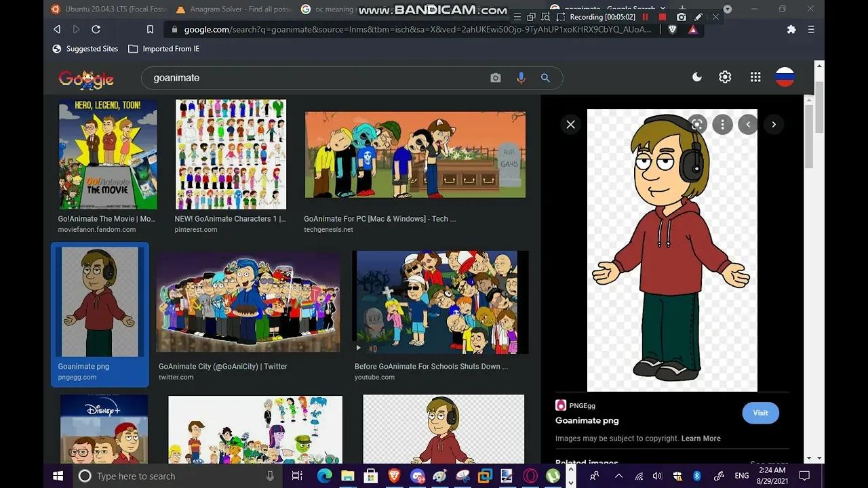The height and width of the screenshot is (488, 868).
Task: Open the GoAnimate City Twitter image thumbnail
Action: (248, 302)
